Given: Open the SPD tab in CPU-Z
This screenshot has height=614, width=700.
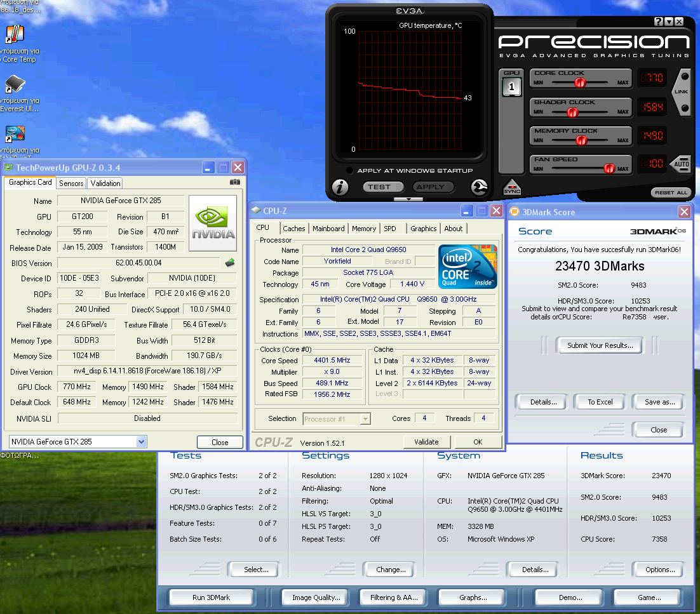Looking at the screenshot, I should pos(390,229).
